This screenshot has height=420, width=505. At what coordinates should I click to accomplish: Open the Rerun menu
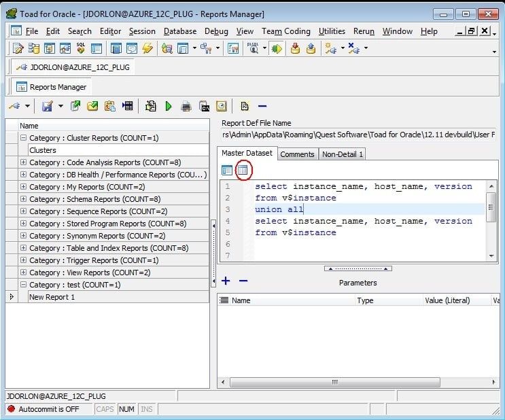(364, 31)
